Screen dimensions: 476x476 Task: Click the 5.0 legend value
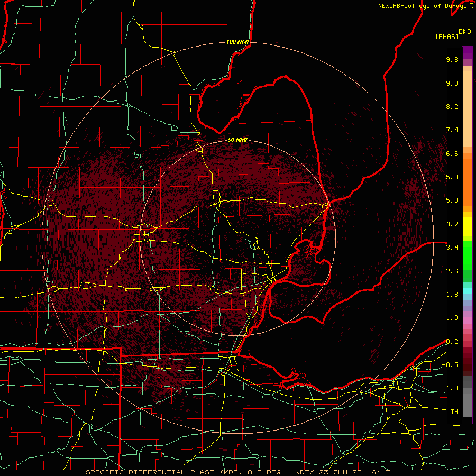tap(452, 200)
